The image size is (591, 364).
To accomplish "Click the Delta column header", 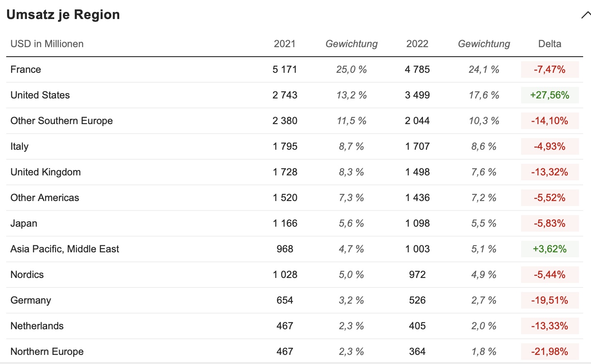I will pos(550,44).
